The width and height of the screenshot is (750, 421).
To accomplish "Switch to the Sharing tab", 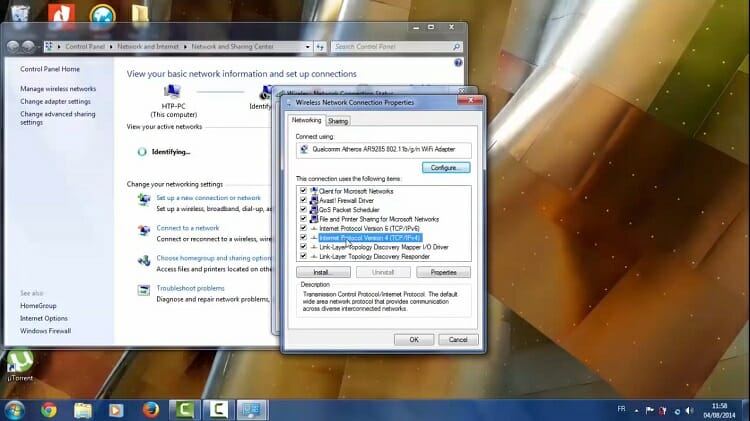I will (338, 122).
